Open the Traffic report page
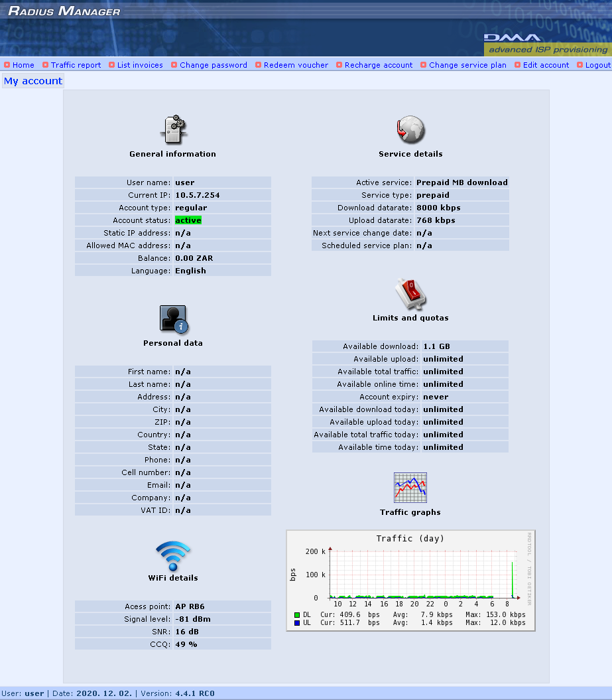The width and height of the screenshot is (612, 700). click(x=76, y=65)
